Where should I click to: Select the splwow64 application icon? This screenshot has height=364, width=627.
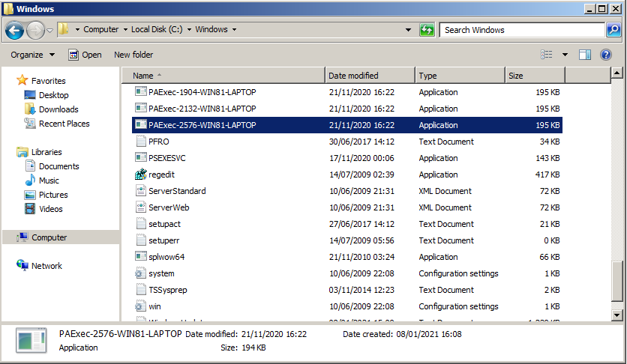(140, 257)
